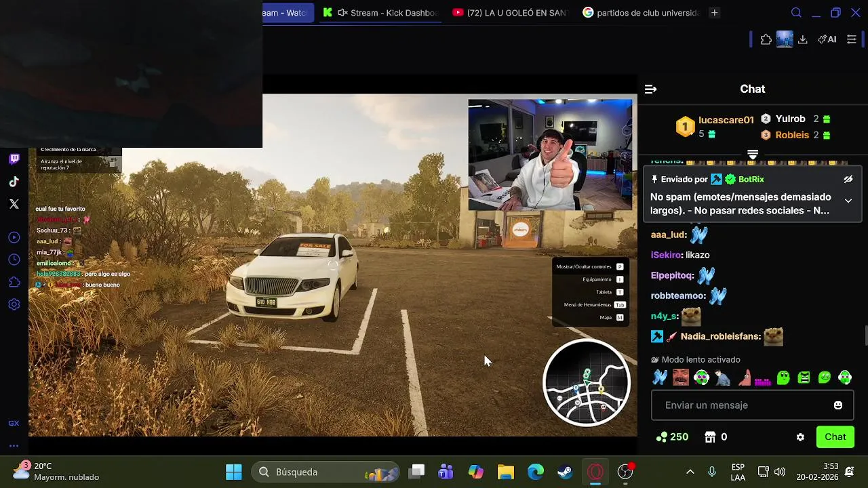The height and width of the screenshot is (488, 868).
Task: Open lucascare01 top gifter profile
Action: (726, 120)
